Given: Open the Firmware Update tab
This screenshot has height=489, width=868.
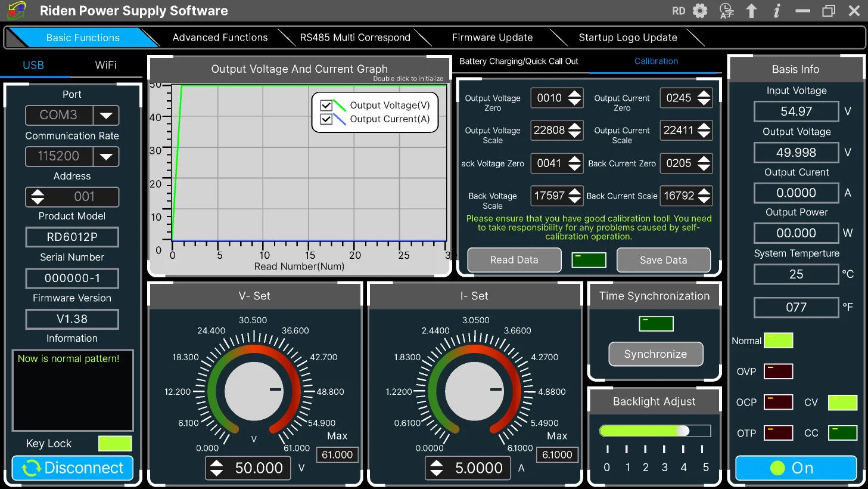Looking at the screenshot, I should [x=492, y=38].
